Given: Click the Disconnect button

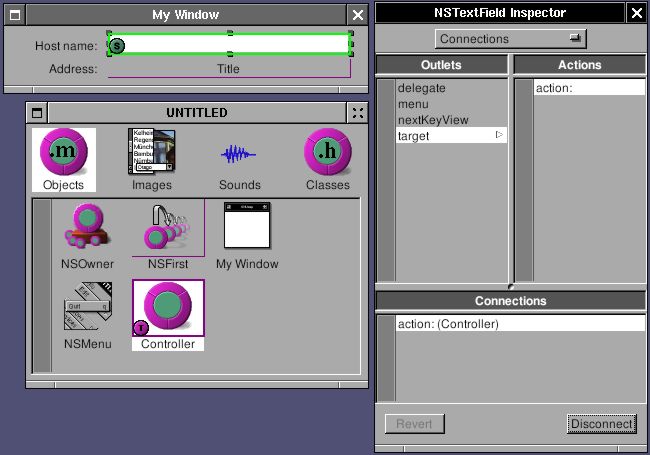Looking at the screenshot, I should click(601, 424).
